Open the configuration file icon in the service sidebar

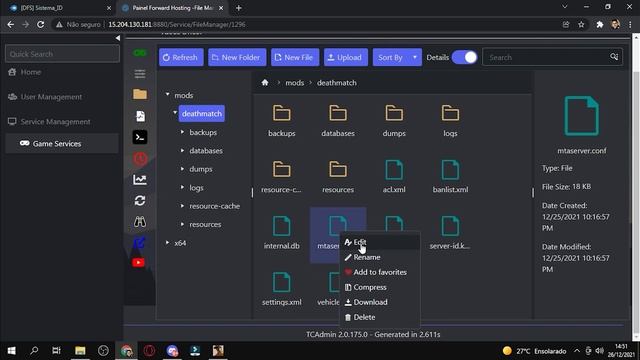point(140,116)
